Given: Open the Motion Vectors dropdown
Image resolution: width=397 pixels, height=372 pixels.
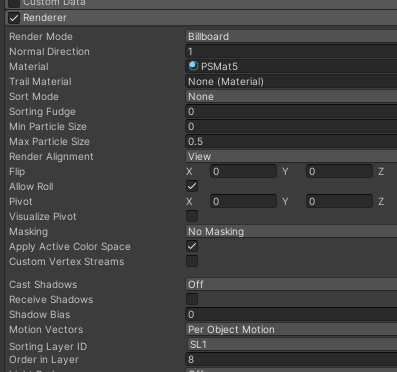Looking at the screenshot, I should 291,329.
